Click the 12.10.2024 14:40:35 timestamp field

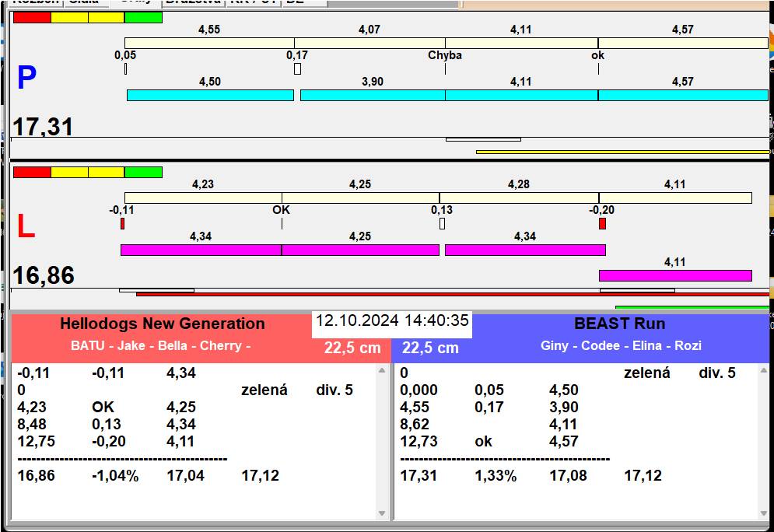point(392,320)
